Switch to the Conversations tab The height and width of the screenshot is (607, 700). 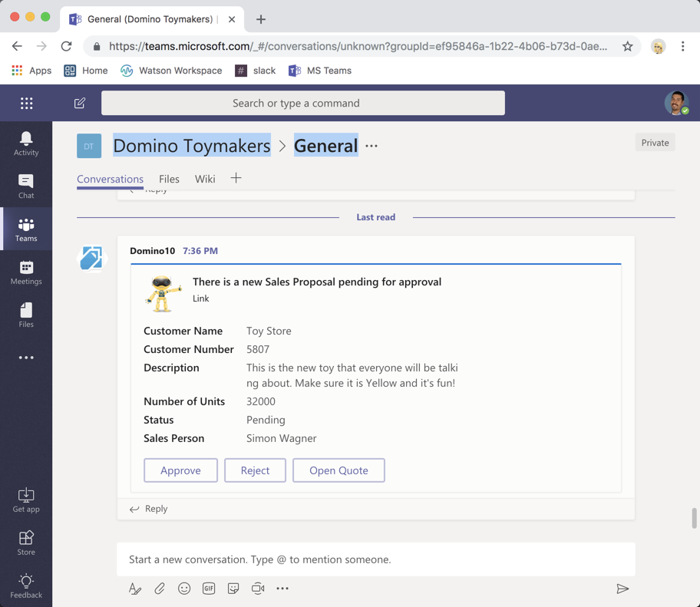(110, 179)
